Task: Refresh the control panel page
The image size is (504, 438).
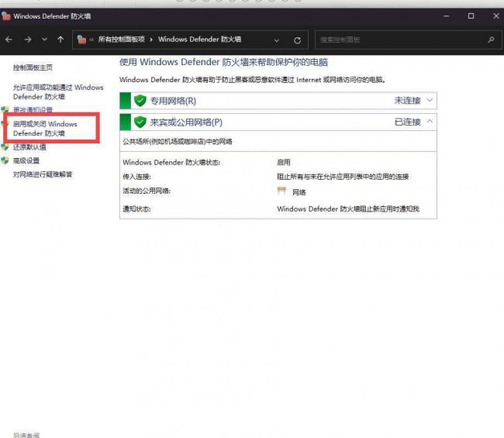Action: (297, 40)
